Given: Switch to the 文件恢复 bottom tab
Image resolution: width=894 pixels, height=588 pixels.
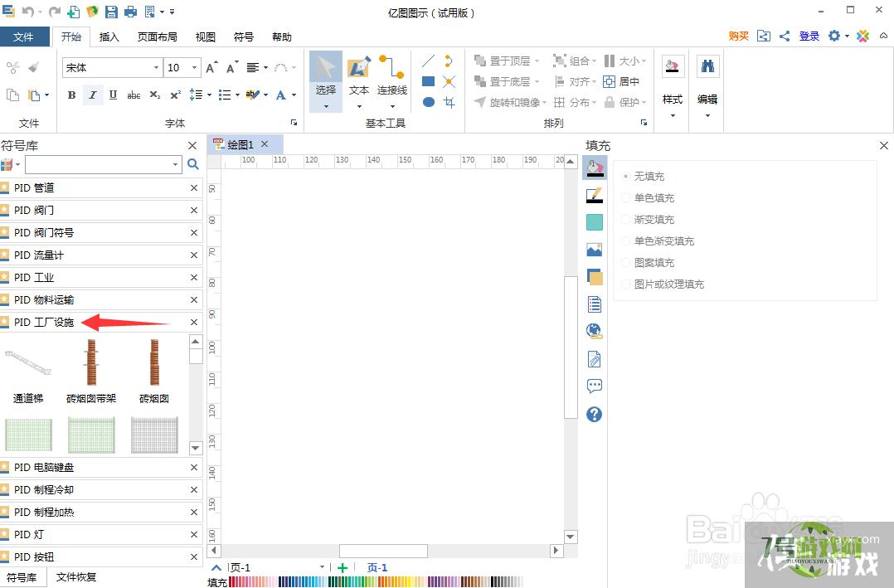Looking at the screenshot, I should [76, 577].
